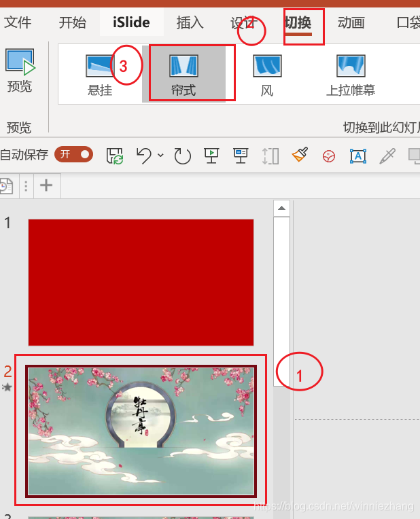This screenshot has height=519, width=420.
Task: Click the plus add button below toolbar
Action: pos(46,185)
